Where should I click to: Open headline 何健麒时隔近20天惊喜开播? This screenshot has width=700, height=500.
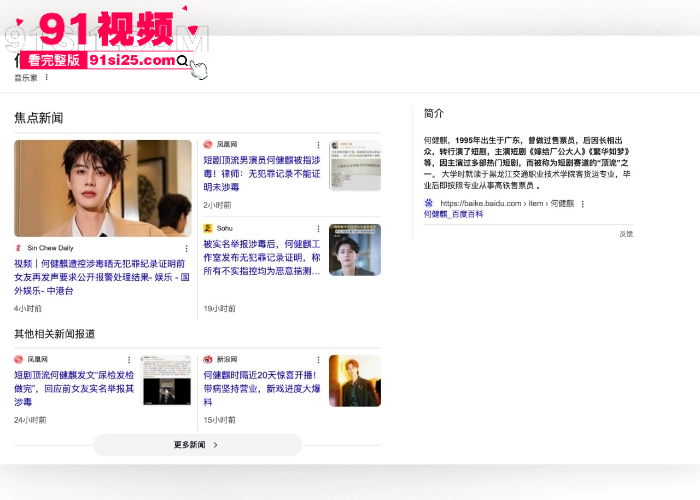tap(262, 388)
